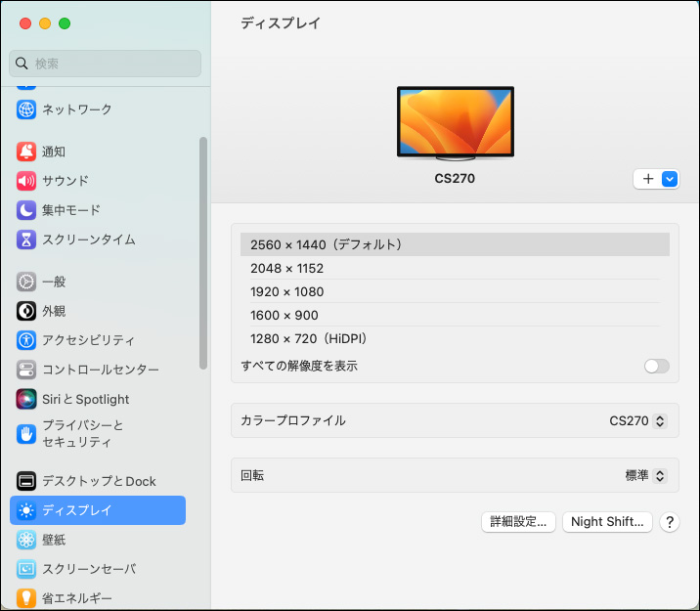Toggle すべての解像度を表示 switch

click(657, 367)
